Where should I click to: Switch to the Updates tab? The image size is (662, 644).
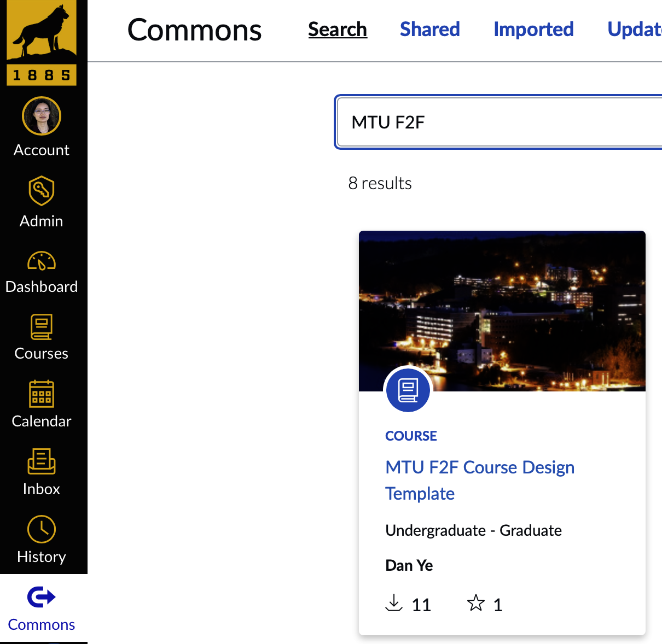click(635, 30)
